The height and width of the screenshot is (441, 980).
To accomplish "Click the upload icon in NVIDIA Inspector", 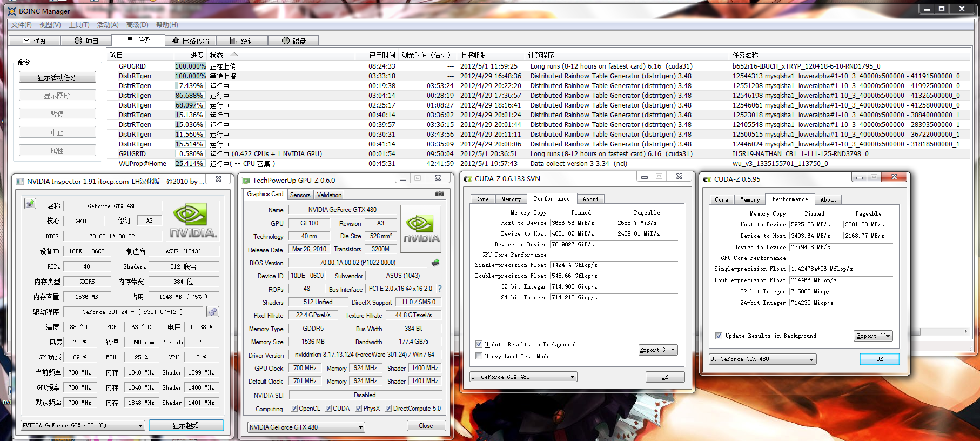I will point(30,204).
